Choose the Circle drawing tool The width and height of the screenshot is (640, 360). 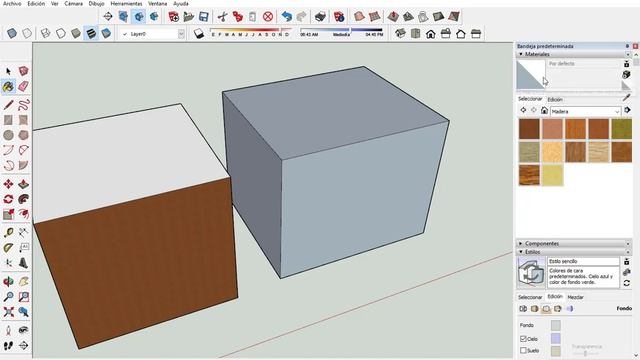(8, 135)
